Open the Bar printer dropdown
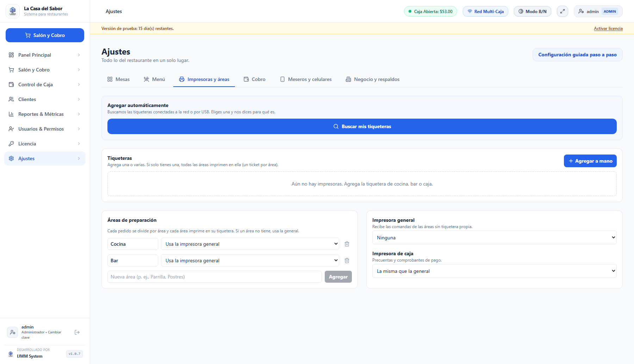The width and height of the screenshot is (634, 364). pyautogui.click(x=250, y=261)
